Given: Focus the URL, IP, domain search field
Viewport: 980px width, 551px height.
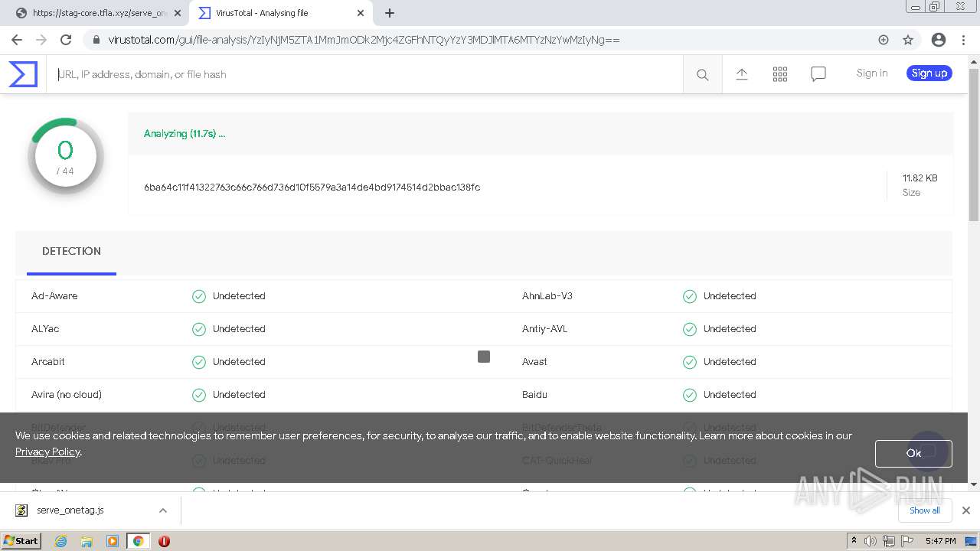Looking at the screenshot, I should point(365,74).
